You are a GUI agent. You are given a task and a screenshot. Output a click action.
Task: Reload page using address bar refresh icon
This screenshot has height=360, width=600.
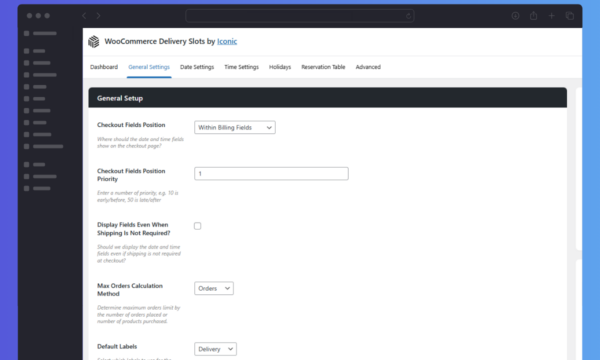click(x=408, y=16)
